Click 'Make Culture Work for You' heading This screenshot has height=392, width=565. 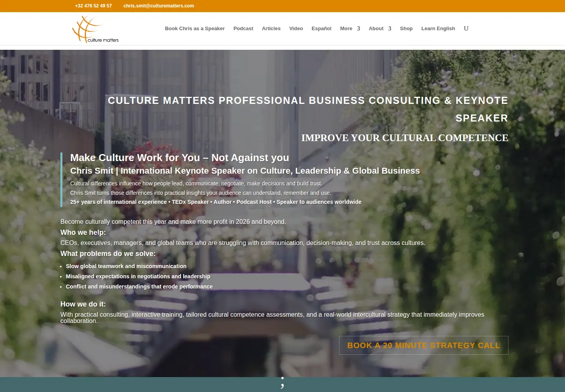180,158
